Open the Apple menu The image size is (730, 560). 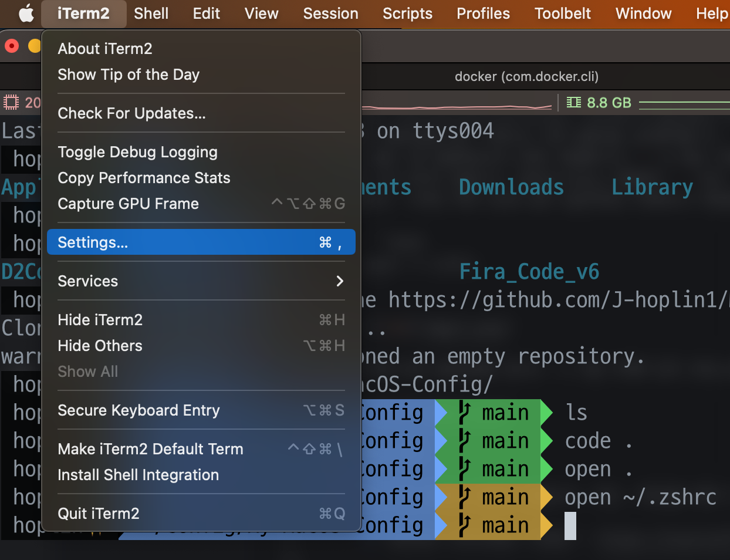(26, 14)
